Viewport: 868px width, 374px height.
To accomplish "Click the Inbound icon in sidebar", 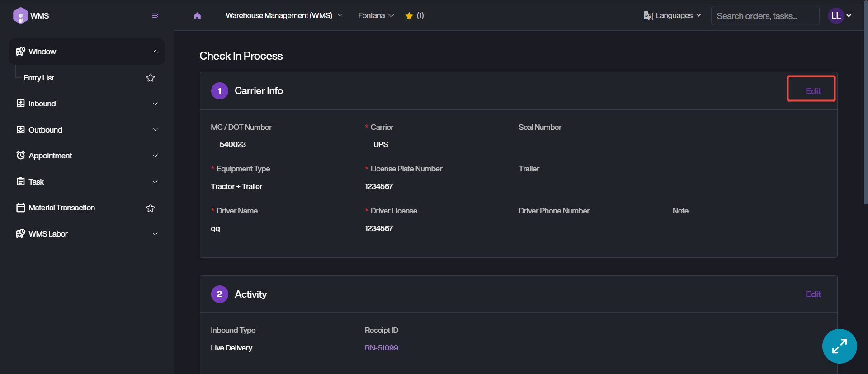I will [20, 104].
